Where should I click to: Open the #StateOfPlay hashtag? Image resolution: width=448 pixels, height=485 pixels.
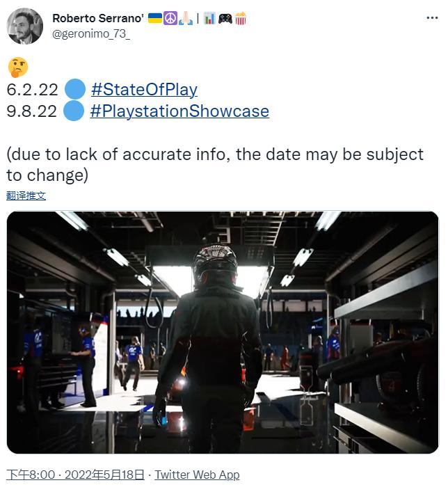[x=144, y=90]
